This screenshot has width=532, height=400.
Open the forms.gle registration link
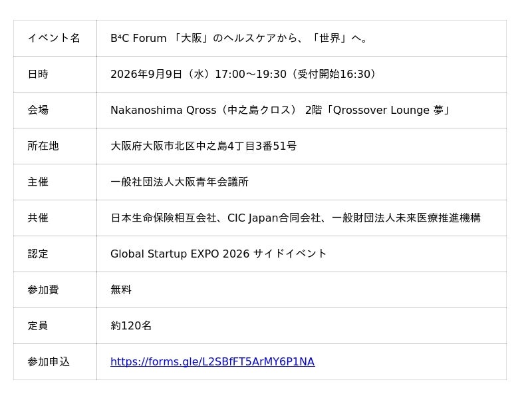(x=212, y=361)
